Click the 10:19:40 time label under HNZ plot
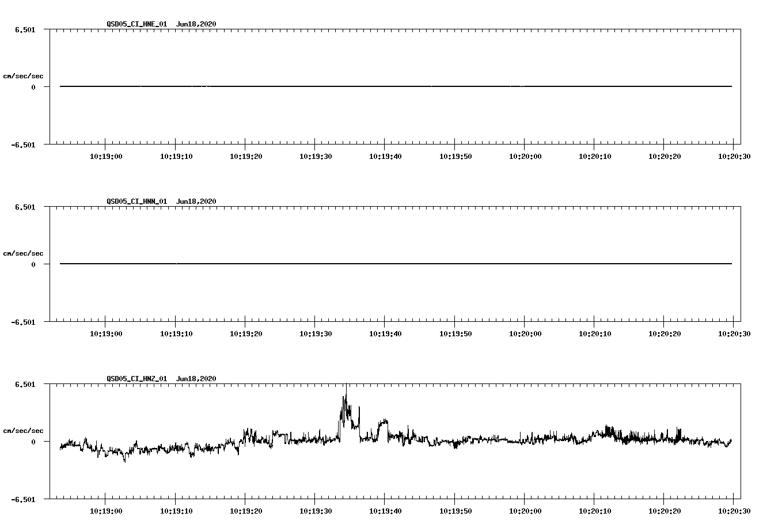 pos(385,511)
